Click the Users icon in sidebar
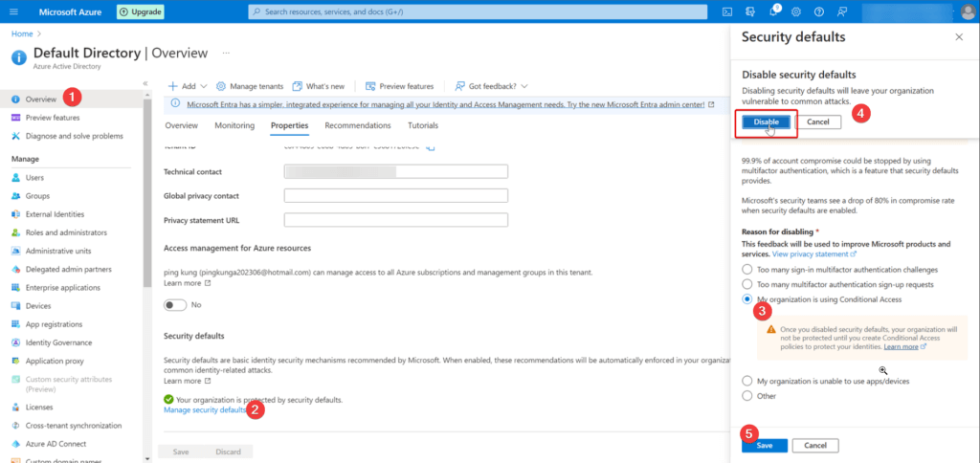The image size is (980, 463). pyautogui.click(x=16, y=178)
